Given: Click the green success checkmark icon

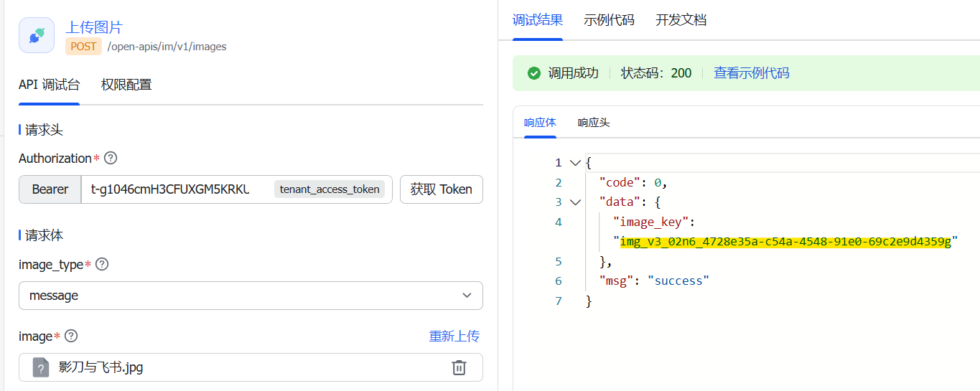Looking at the screenshot, I should [533, 73].
